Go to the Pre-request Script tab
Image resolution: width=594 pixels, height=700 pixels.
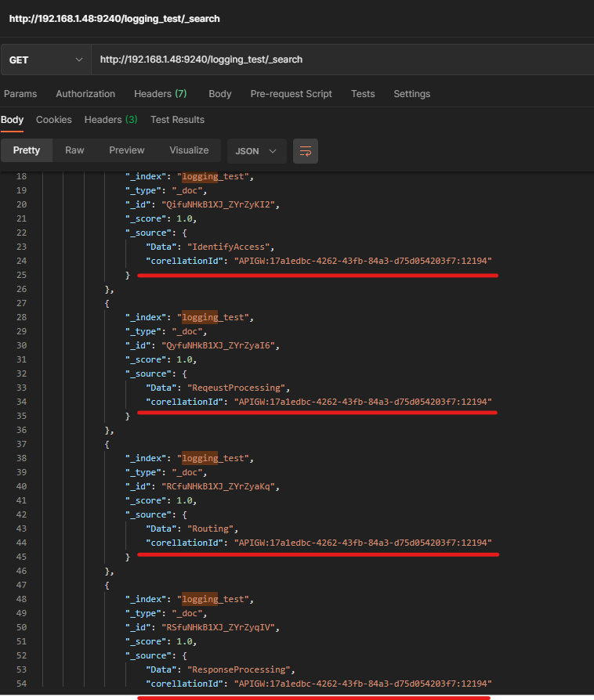[291, 94]
